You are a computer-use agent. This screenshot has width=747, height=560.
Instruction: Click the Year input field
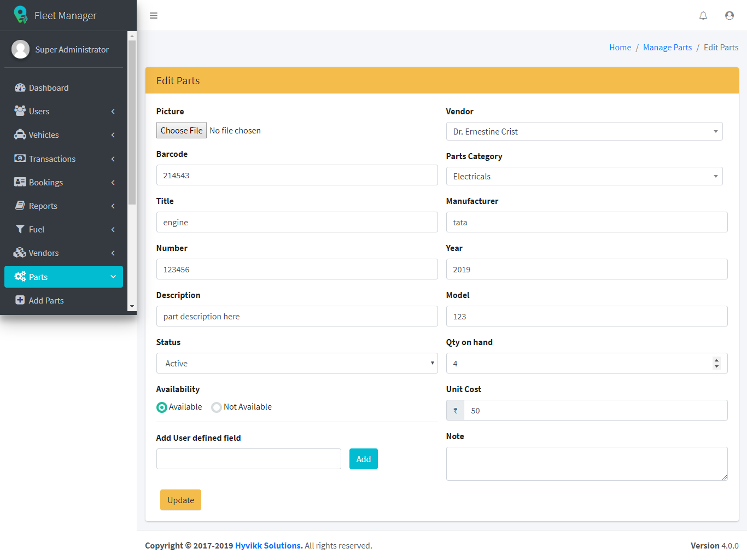(x=587, y=269)
